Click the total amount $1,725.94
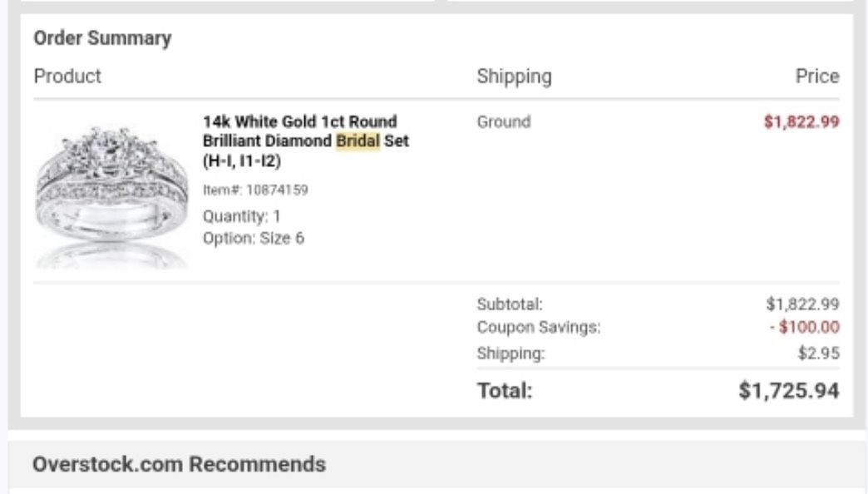868x494 pixels. pos(788,390)
